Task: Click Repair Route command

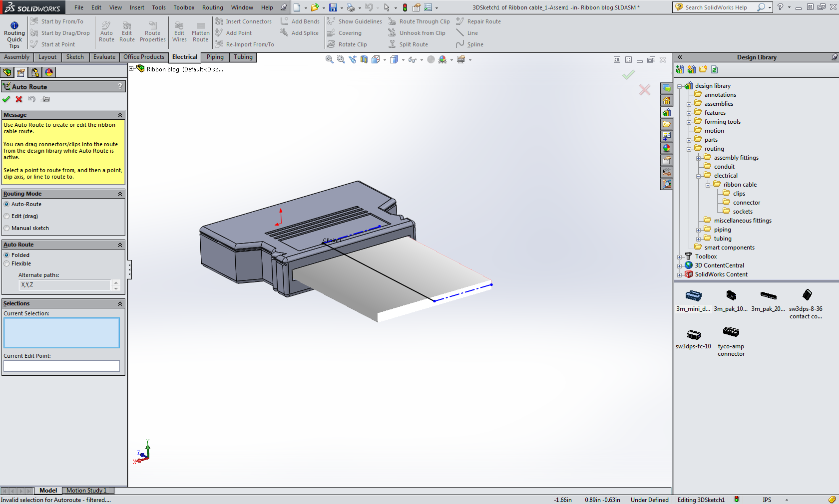Action: pos(478,21)
